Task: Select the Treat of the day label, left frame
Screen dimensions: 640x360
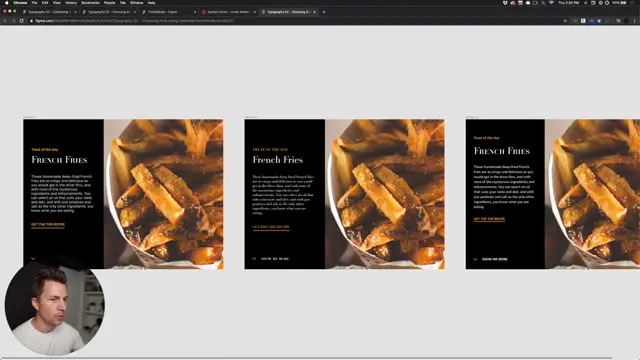Action: 44,149
